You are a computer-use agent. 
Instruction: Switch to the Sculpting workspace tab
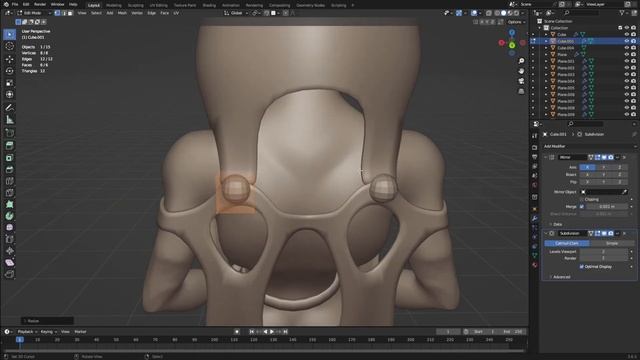[136, 5]
